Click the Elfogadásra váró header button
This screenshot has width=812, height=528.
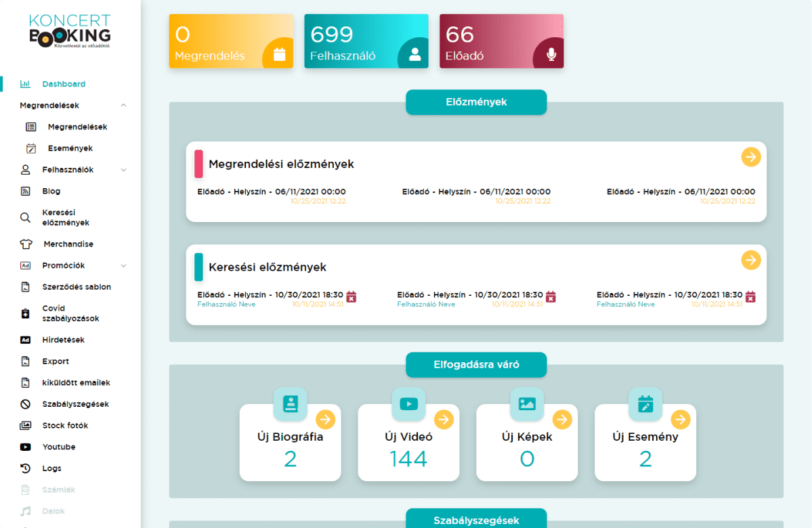pos(476,365)
